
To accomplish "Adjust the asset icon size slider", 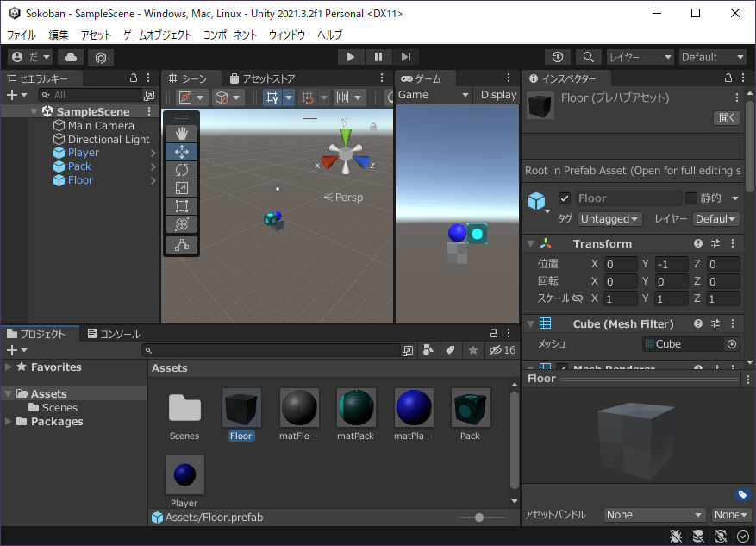I will pos(479,518).
